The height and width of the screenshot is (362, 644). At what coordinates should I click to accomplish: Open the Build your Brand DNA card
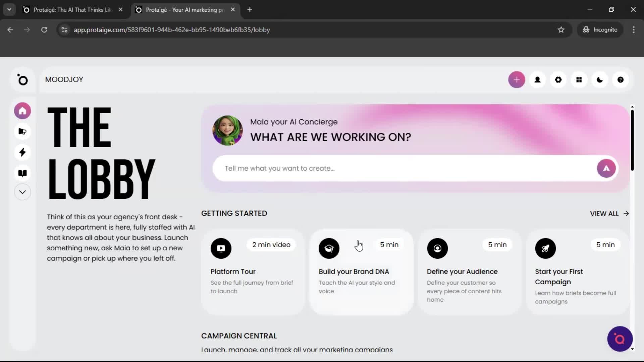(361, 271)
